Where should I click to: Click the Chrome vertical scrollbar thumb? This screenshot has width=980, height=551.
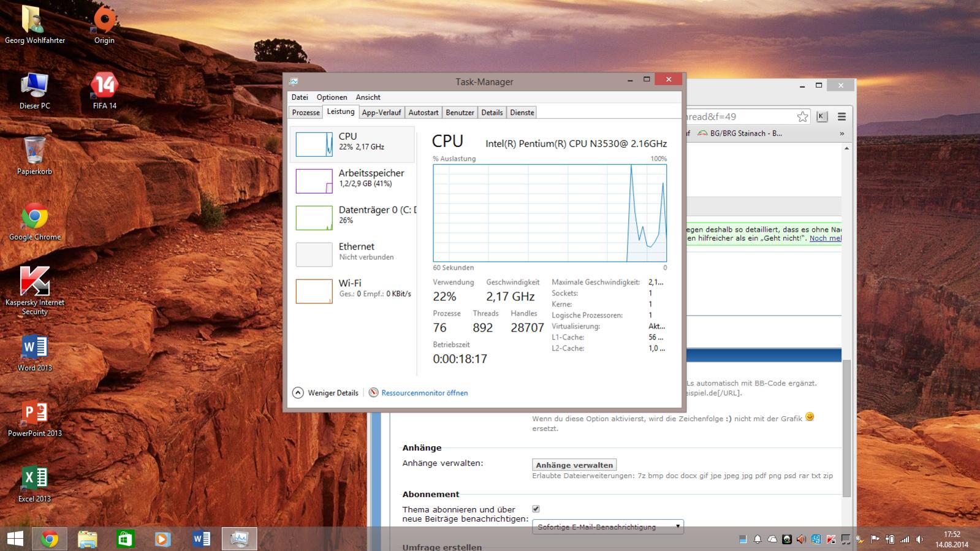(846, 428)
